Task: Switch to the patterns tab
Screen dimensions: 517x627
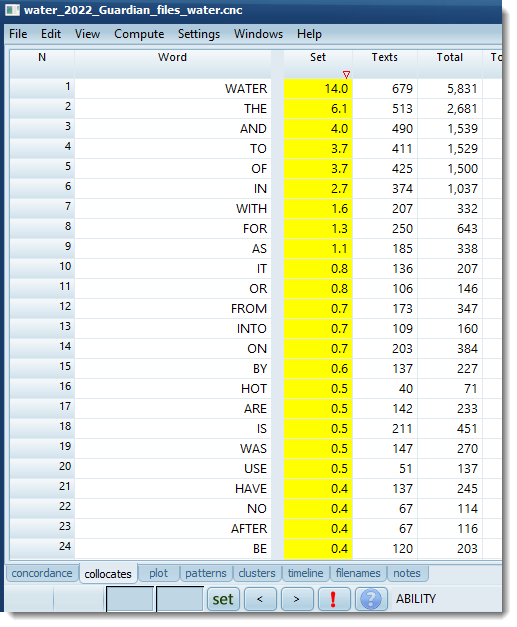Action: click(206, 573)
